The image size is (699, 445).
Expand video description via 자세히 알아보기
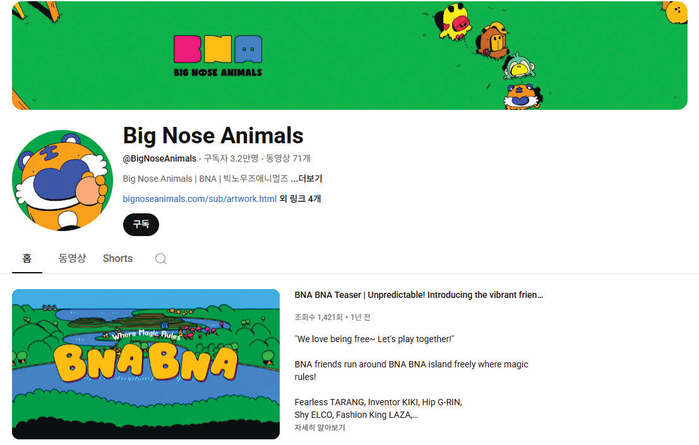click(320, 428)
